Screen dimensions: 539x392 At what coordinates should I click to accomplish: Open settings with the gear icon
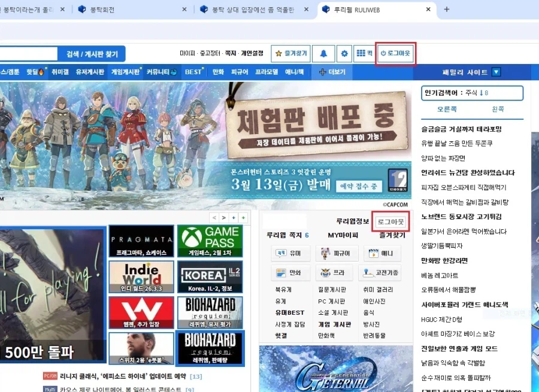(x=344, y=53)
